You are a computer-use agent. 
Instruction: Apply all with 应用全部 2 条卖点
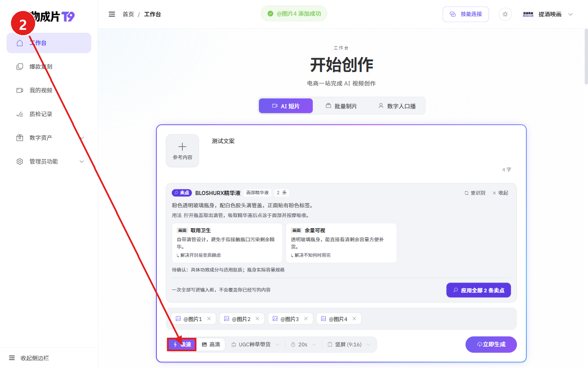click(479, 290)
